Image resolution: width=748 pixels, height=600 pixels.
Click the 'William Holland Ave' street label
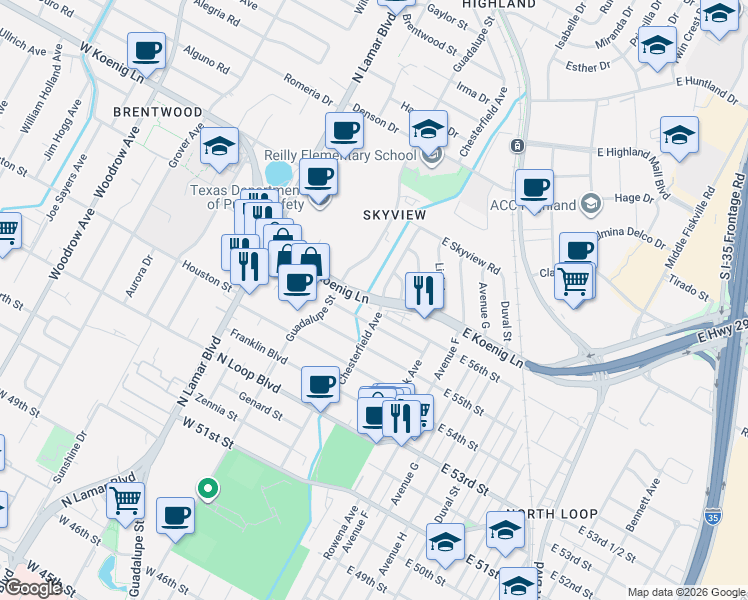(x=42, y=89)
